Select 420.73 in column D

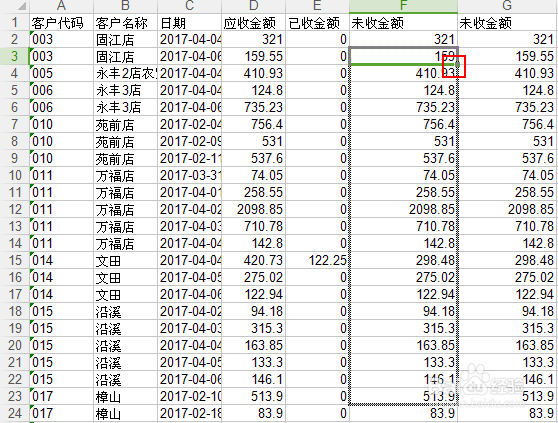click(x=253, y=260)
